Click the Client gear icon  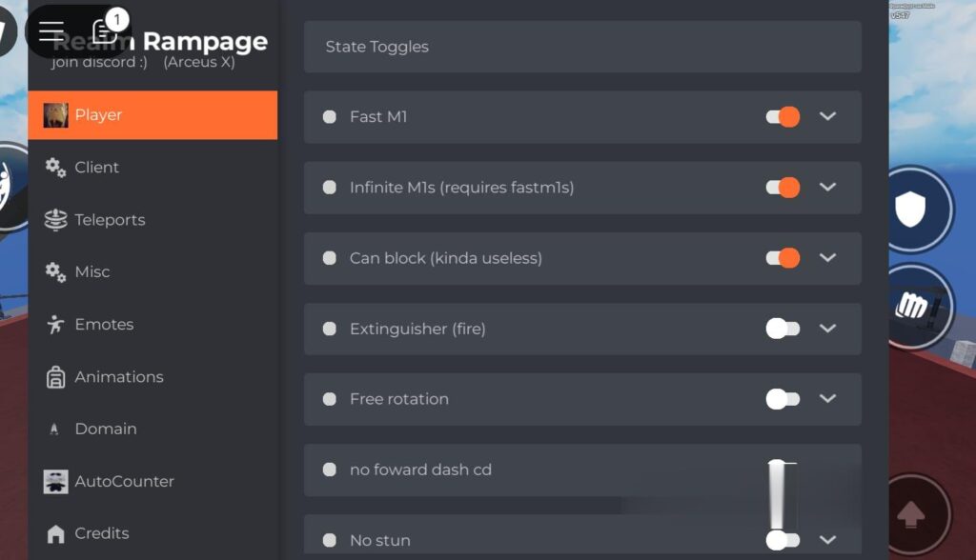click(x=54, y=167)
